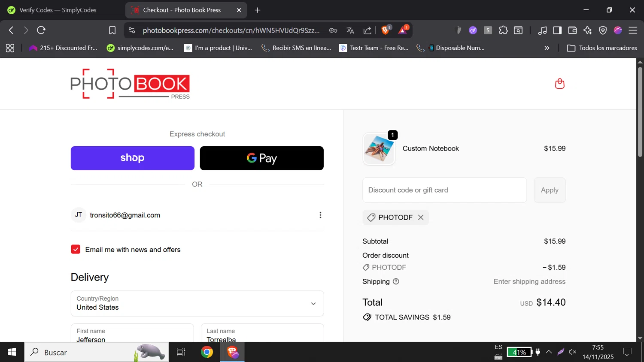Open the simplycodes.com/e... bookmark
The image size is (644, 362).
click(x=140, y=48)
